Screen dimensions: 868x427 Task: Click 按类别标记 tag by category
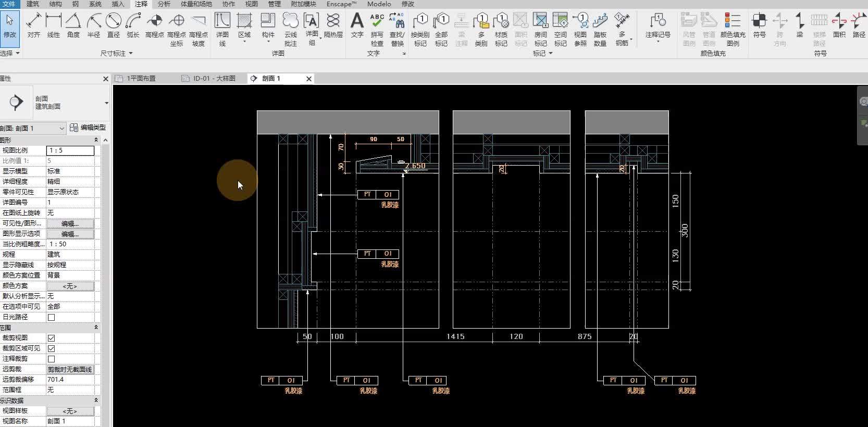pyautogui.click(x=420, y=30)
